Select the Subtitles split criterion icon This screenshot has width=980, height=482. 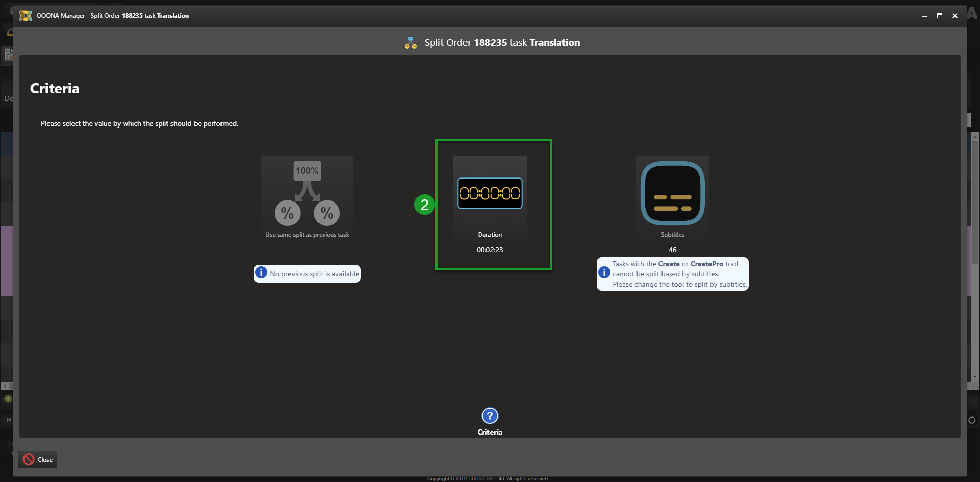(672, 193)
